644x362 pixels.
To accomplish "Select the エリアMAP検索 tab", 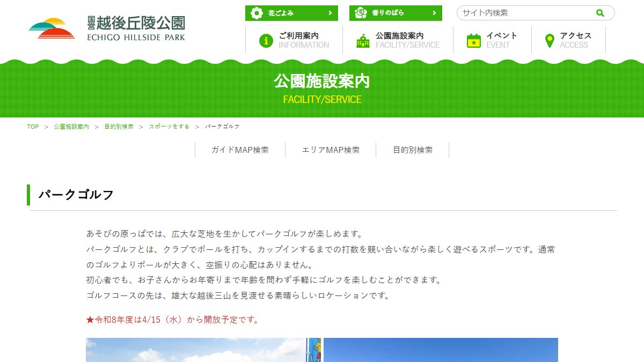I will (x=331, y=150).
